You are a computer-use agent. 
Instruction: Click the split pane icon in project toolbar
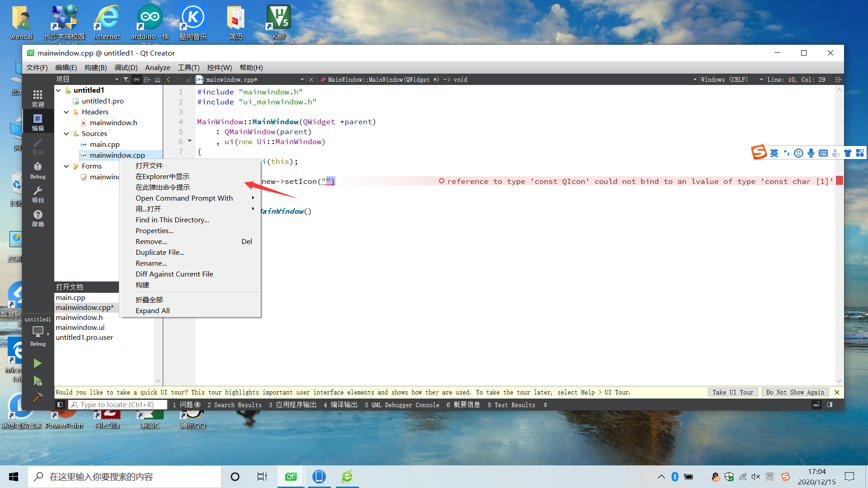[147, 80]
